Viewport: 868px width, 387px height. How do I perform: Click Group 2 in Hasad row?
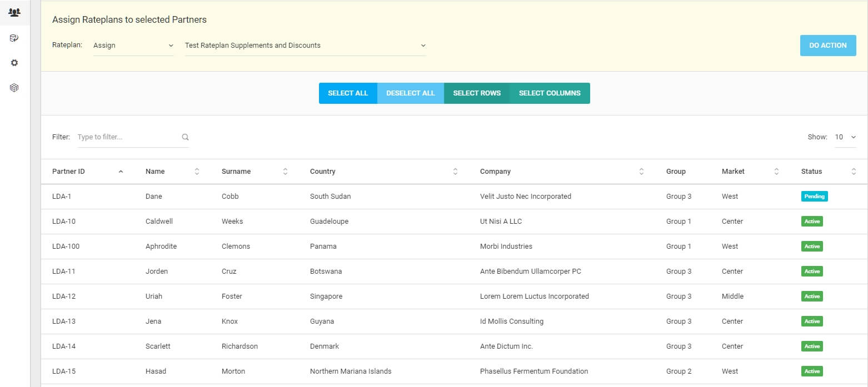(x=679, y=371)
